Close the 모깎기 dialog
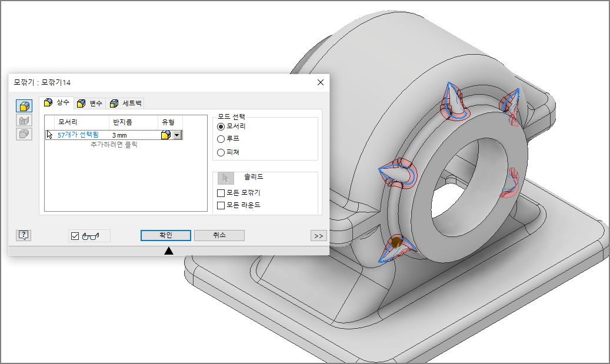Screen dimensions: 610x364 (x=321, y=82)
